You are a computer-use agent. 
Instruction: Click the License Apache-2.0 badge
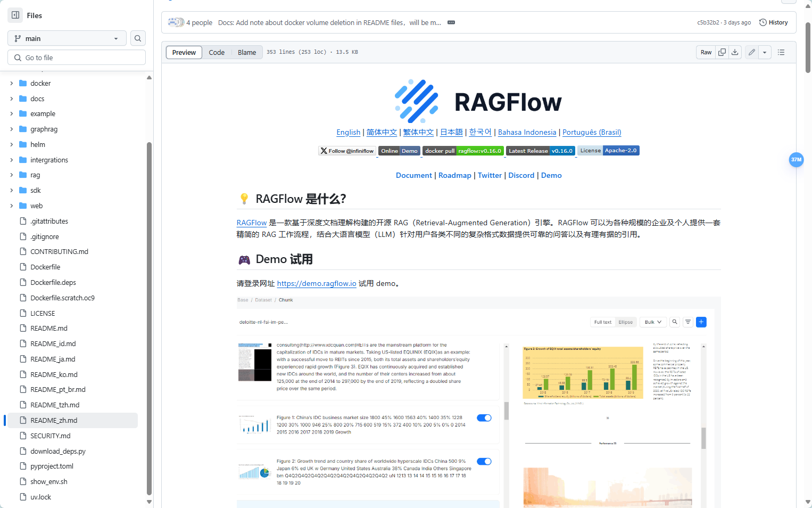(608, 151)
